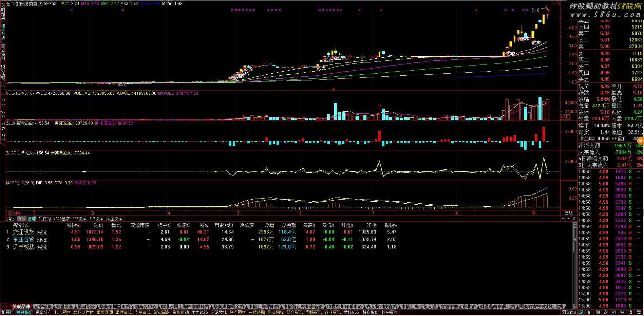
Task: Sort the list by the 涨幅% column header
Action: click(74, 225)
